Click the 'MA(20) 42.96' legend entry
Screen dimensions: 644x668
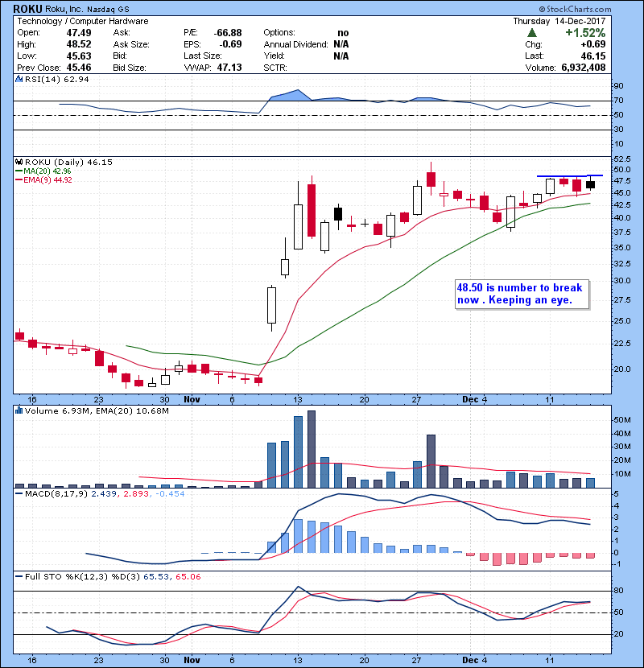43,171
